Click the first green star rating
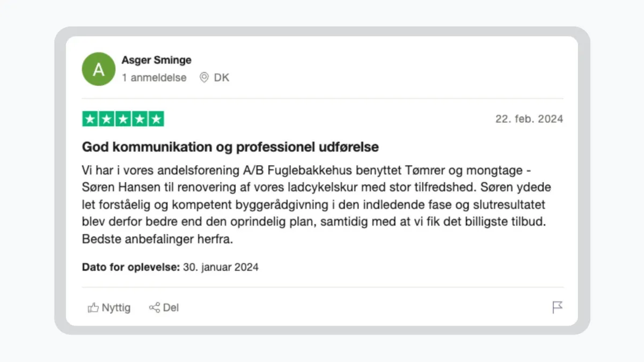Screen dimensions: 644x362 [x=90, y=119]
